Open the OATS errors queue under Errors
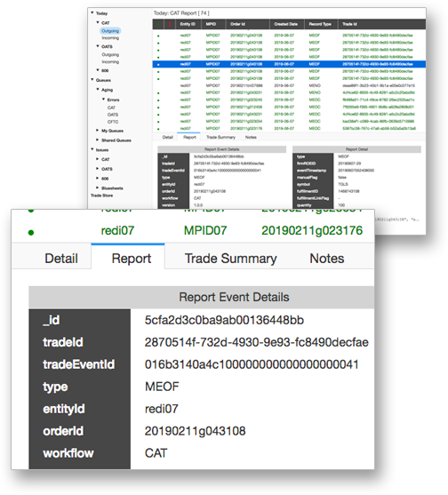Screen dimensions: 448x495 pyautogui.click(x=113, y=115)
